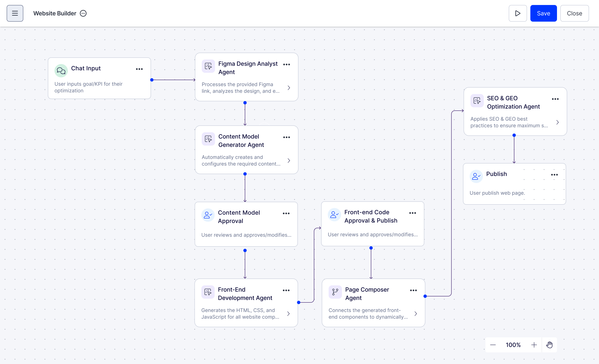
Task: Zoom in with the plus button
Action: pyautogui.click(x=534, y=345)
